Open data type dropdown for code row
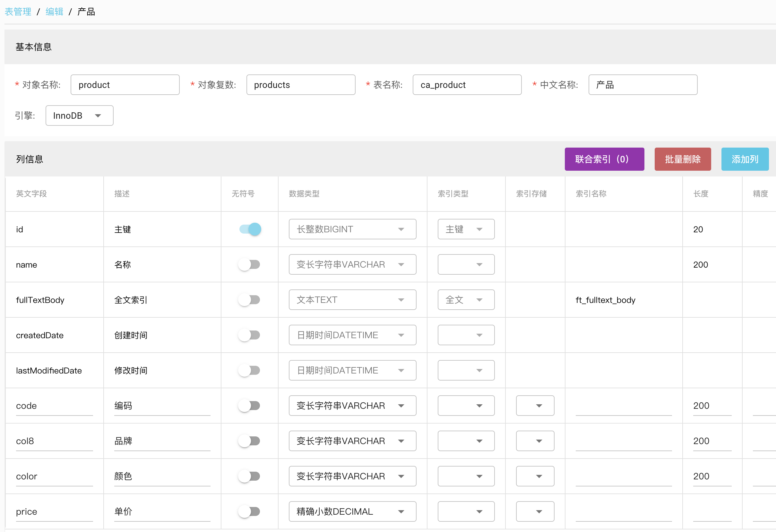 (352, 406)
